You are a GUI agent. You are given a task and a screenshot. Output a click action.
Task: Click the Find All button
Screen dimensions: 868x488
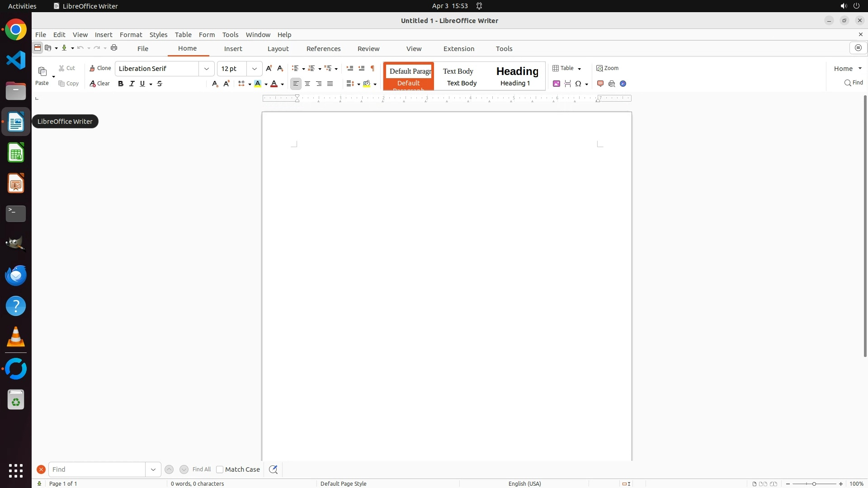tap(202, 469)
